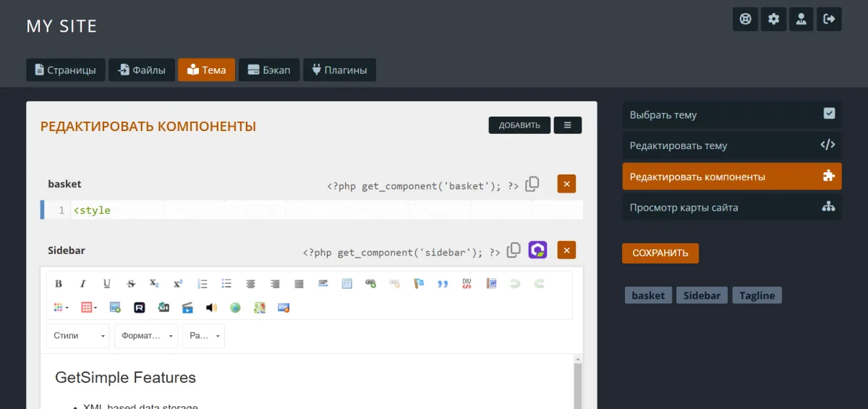The image size is (868, 409).
Task: Right-align the text
Action: (x=275, y=284)
